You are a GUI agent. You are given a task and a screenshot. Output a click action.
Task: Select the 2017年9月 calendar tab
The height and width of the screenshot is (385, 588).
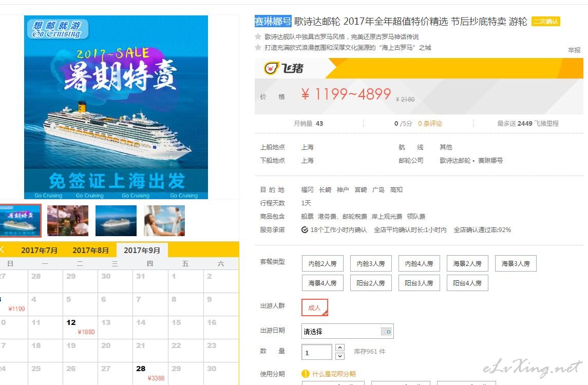(142, 251)
